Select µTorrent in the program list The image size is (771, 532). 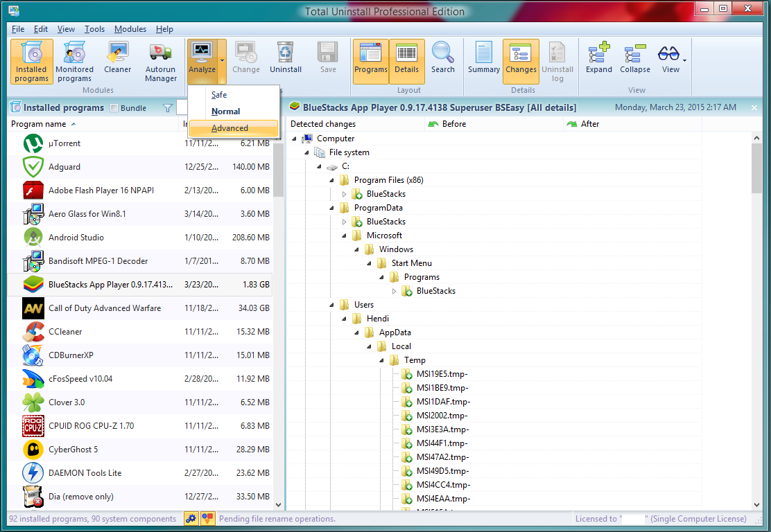(140, 143)
